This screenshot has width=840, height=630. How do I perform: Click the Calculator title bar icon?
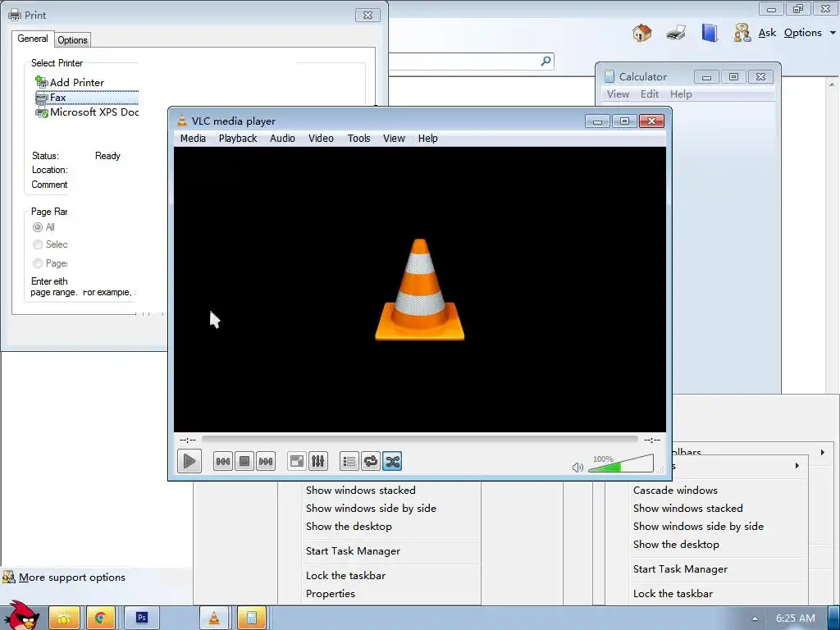click(609, 76)
